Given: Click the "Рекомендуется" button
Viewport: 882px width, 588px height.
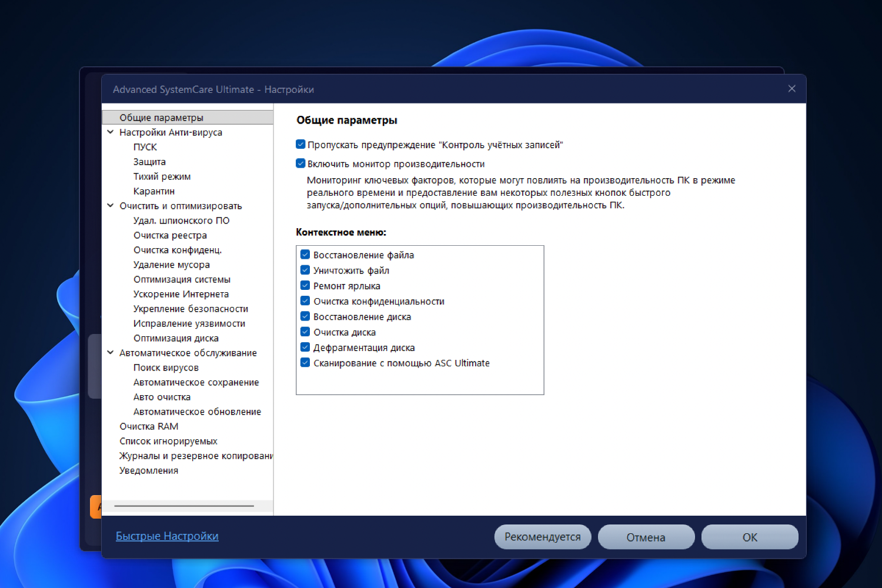Looking at the screenshot, I should [543, 537].
